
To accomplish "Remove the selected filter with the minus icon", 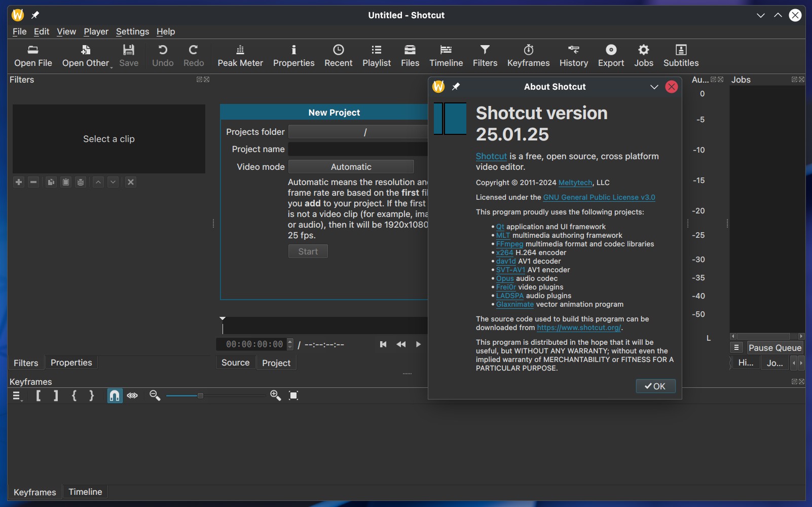I will pos(33,182).
